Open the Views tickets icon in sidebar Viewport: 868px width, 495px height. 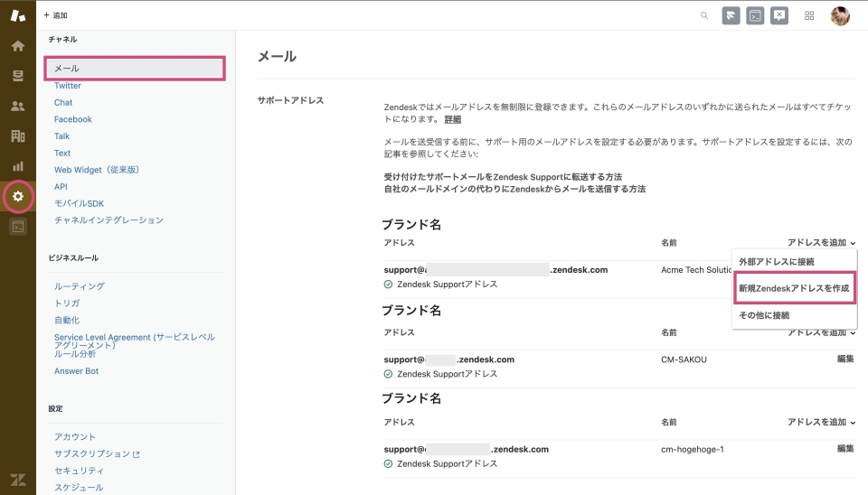point(18,76)
